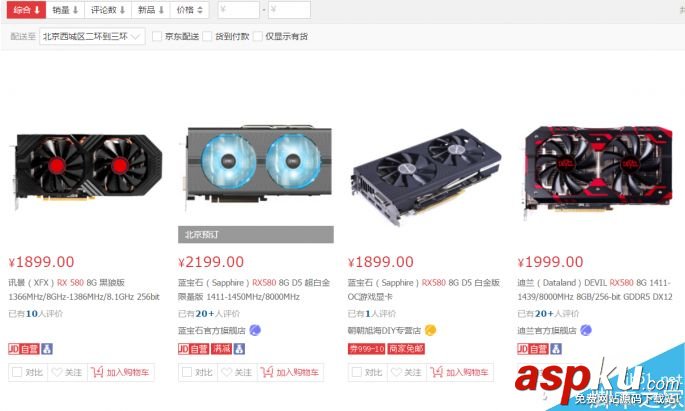685x411 pixels.
Task: Click heart icon under Sapphire 白金版 card
Action: point(396,372)
